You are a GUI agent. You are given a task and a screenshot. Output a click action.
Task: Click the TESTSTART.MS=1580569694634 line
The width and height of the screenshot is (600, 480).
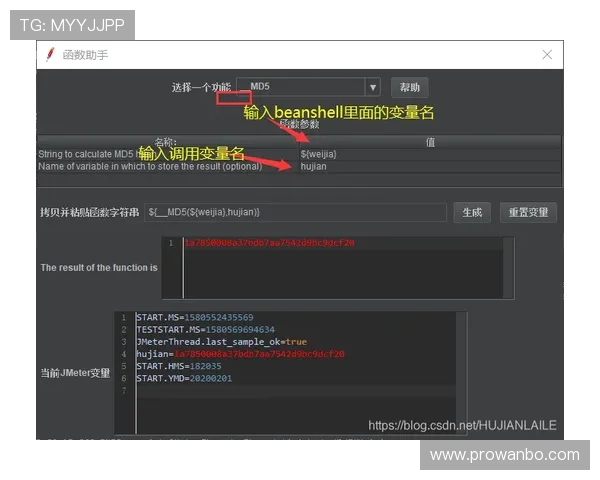click(205, 330)
